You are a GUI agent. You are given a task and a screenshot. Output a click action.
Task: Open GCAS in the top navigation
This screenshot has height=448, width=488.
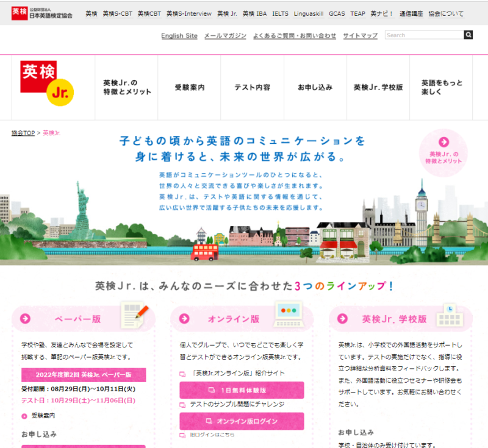pos(337,13)
